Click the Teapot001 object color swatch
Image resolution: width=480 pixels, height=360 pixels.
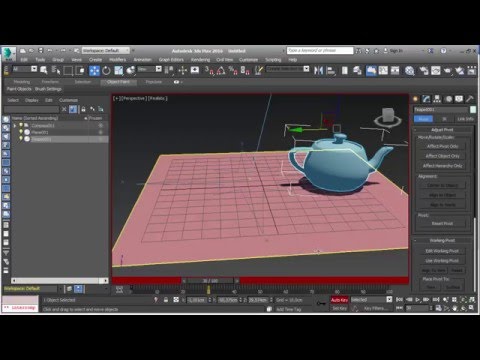click(473, 109)
